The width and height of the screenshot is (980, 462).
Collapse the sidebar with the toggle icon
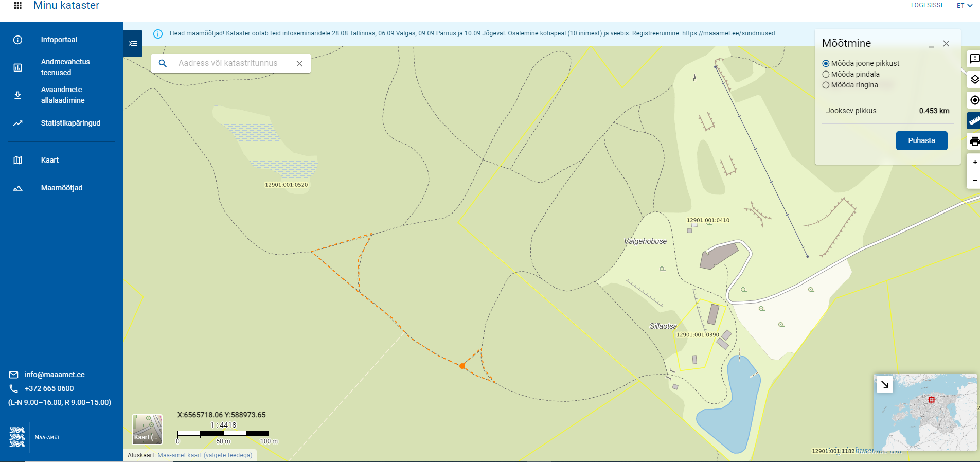click(x=133, y=44)
